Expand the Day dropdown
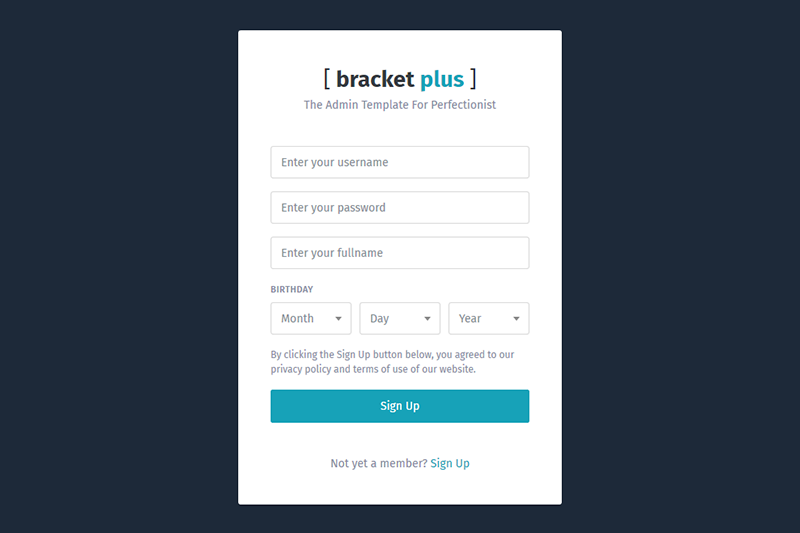 399,319
